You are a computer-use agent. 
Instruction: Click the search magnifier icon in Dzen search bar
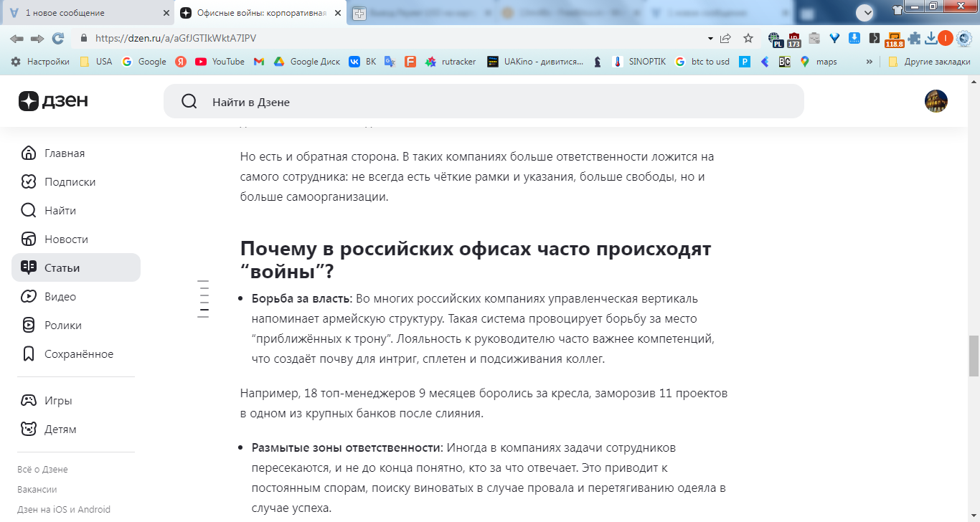click(x=189, y=102)
